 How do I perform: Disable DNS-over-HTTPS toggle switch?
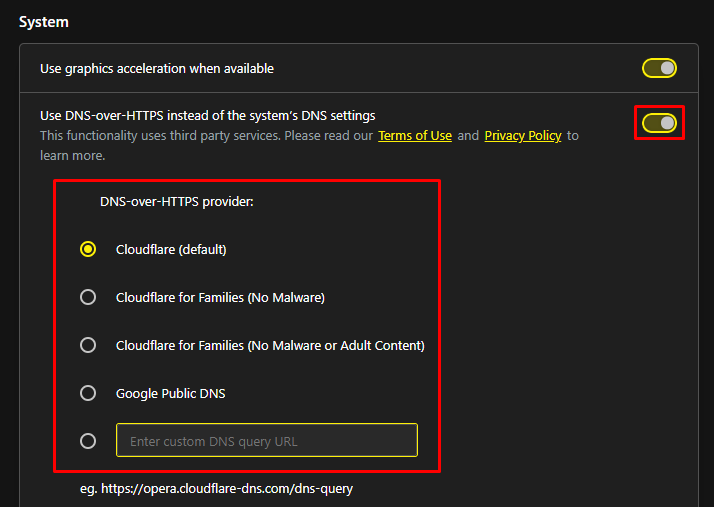point(659,123)
